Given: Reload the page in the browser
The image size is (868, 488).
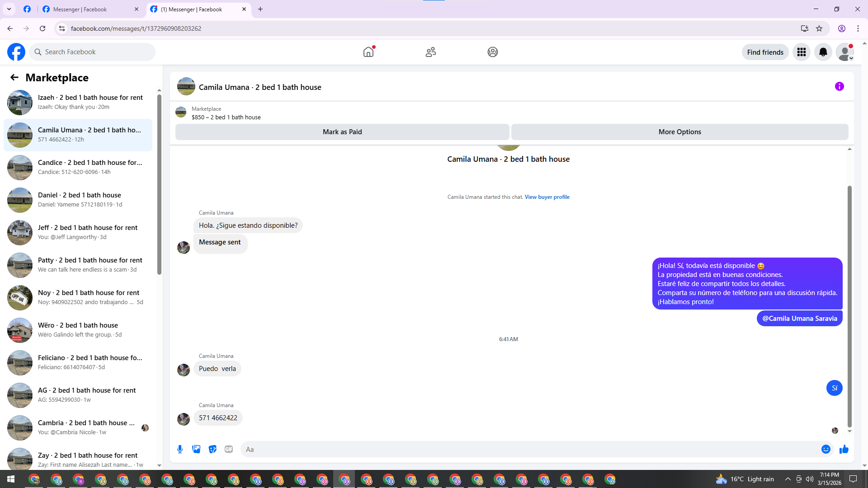Looking at the screenshot, I should tap(42, 28).
